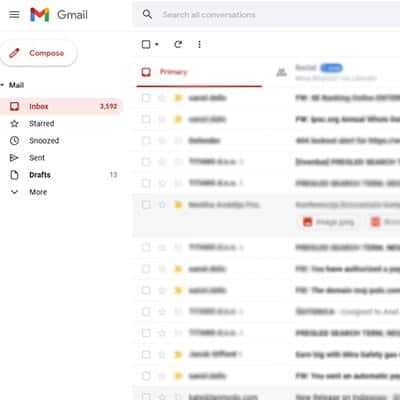Screen dimensions: 400x400
Task: Toggle importance marker on FW: SE Ranking email
Action: pos(178,98)
